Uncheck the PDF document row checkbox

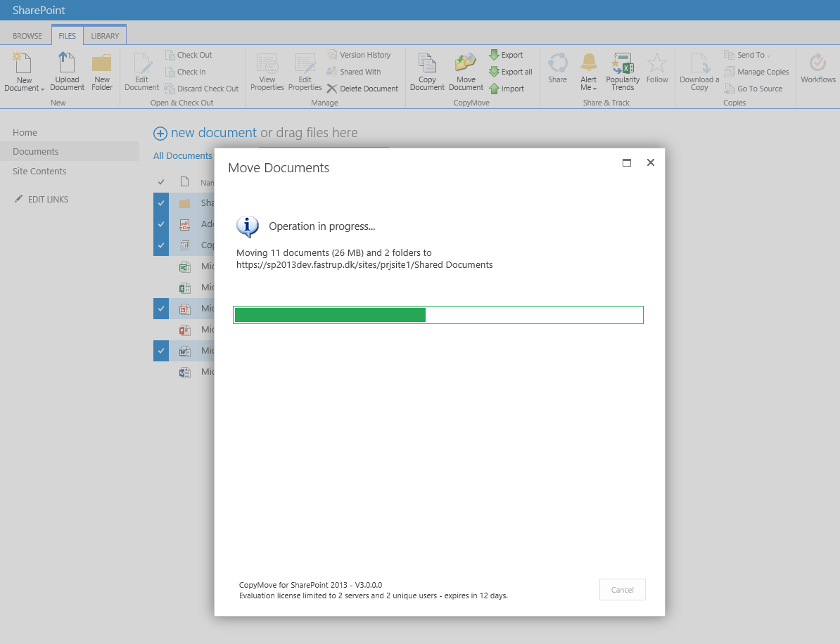tap(160, 224)
